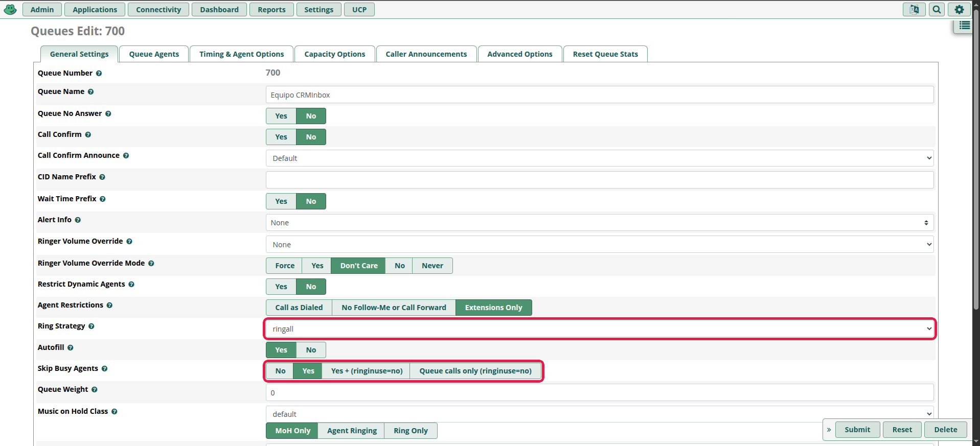Open the language selector icon
Image resolution: width=980 pixels, height=446 pixels.
pyautogui.click(x=914, y=9)
